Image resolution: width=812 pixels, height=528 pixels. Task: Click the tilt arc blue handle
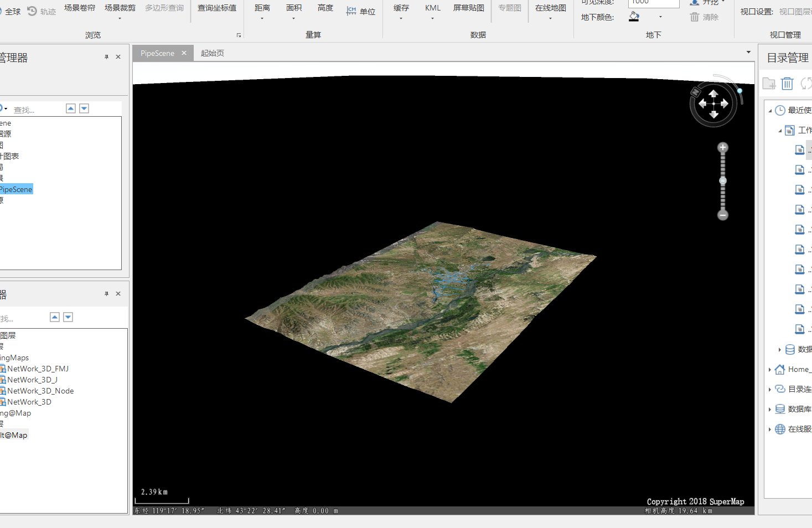pos(739,91)
